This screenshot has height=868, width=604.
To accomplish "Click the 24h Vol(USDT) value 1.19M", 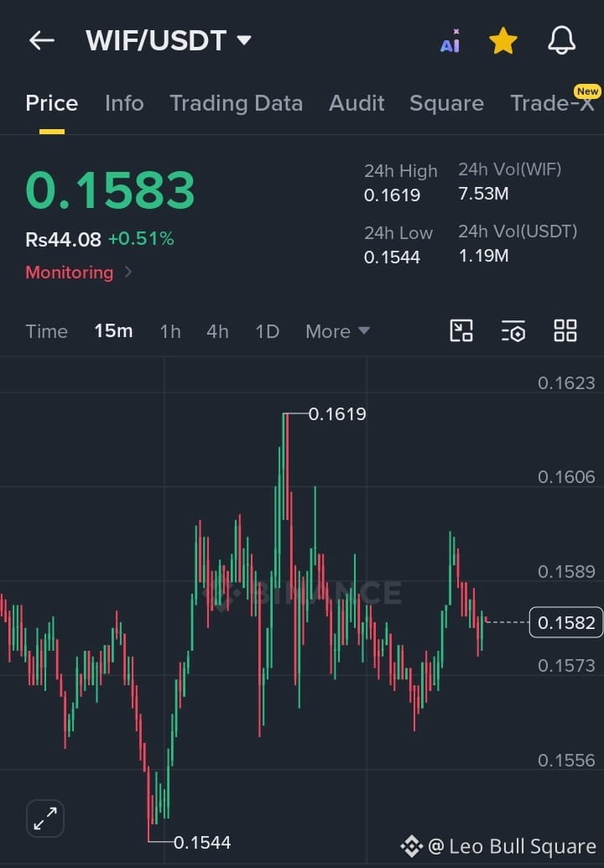I will pos(483,255).
